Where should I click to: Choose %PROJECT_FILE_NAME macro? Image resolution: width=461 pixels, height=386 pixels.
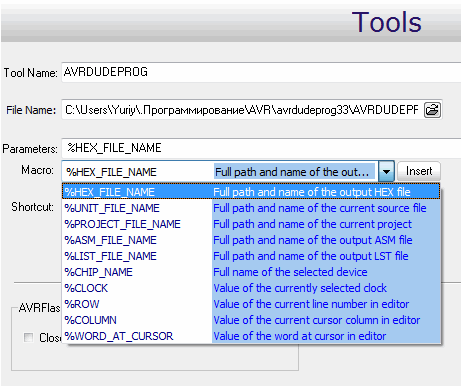[x=251, y=224]
